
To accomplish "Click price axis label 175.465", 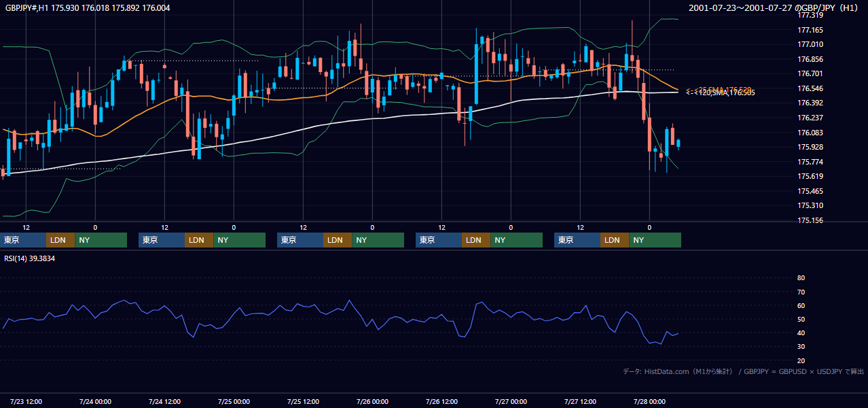I will [x=810, y=191].
